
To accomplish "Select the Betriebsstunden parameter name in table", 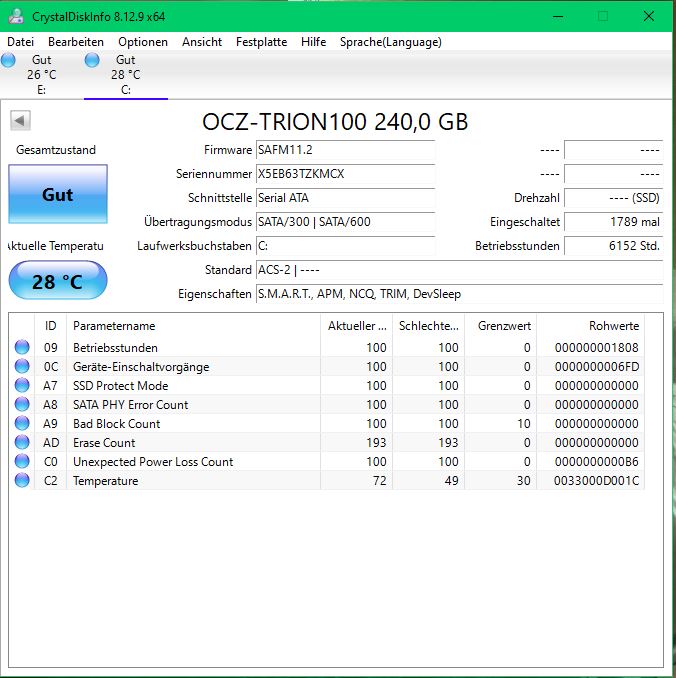I will pos(115,348).
